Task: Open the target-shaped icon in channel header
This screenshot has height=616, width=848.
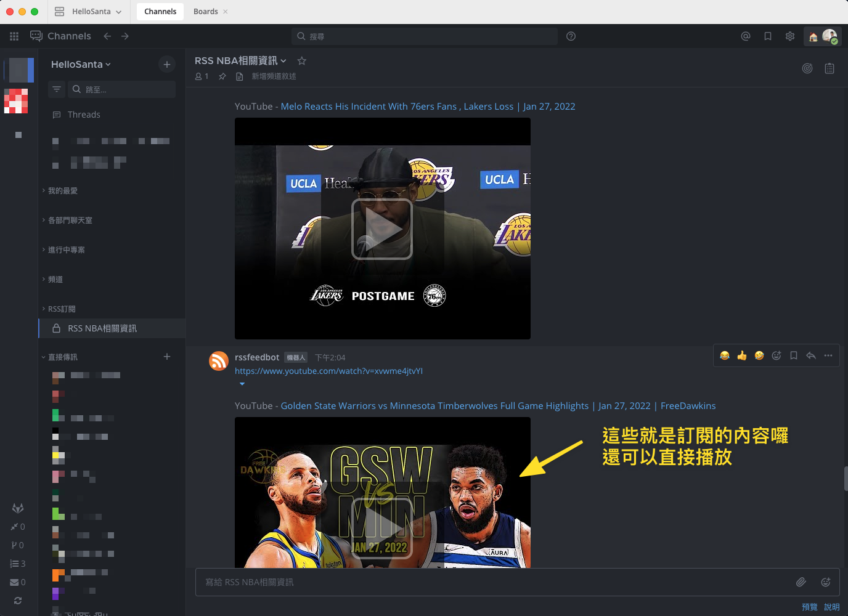Action: pyautogui.click(x=807, y=68)
